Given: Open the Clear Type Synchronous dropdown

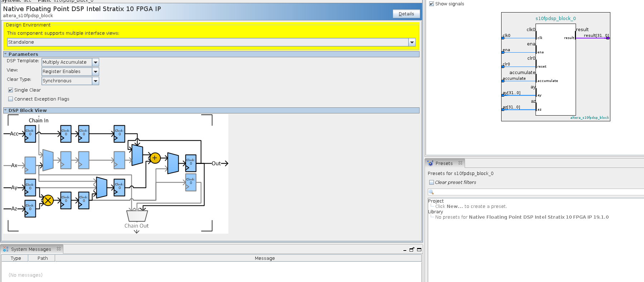Looking at the screenshot, I should pyautogui.click(x=96, y=81).
